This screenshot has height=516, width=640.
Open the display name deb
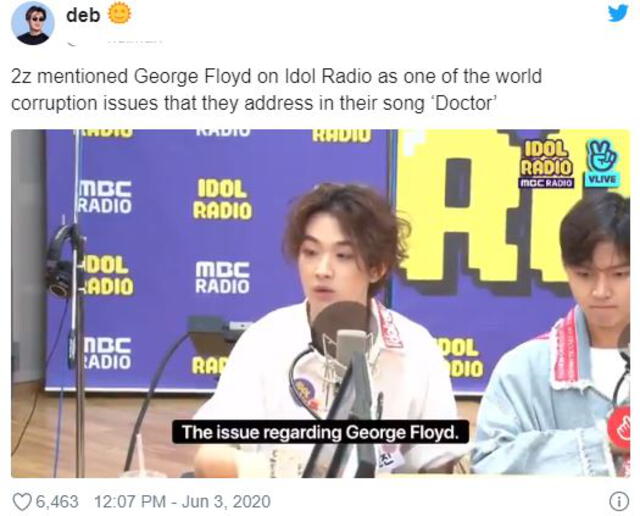pyautogui.click(x=83, y=15)
